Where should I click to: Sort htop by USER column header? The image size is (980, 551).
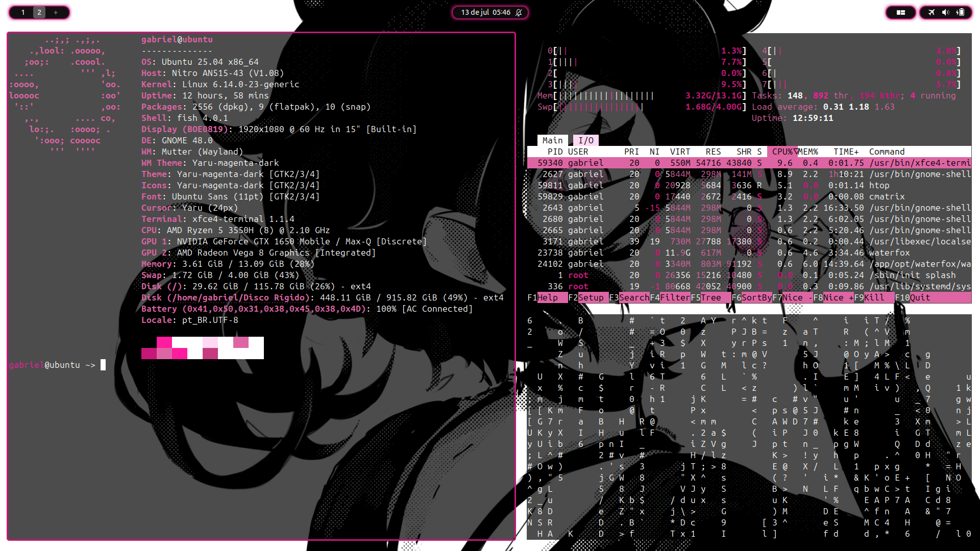click(x=578, y=152)
